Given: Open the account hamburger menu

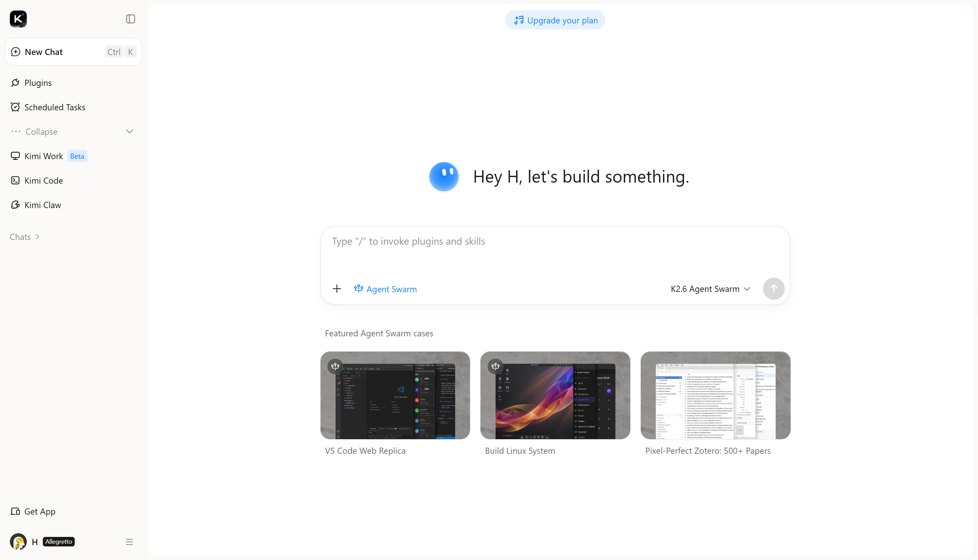Looking at the screenshot, I should (129, 542).
